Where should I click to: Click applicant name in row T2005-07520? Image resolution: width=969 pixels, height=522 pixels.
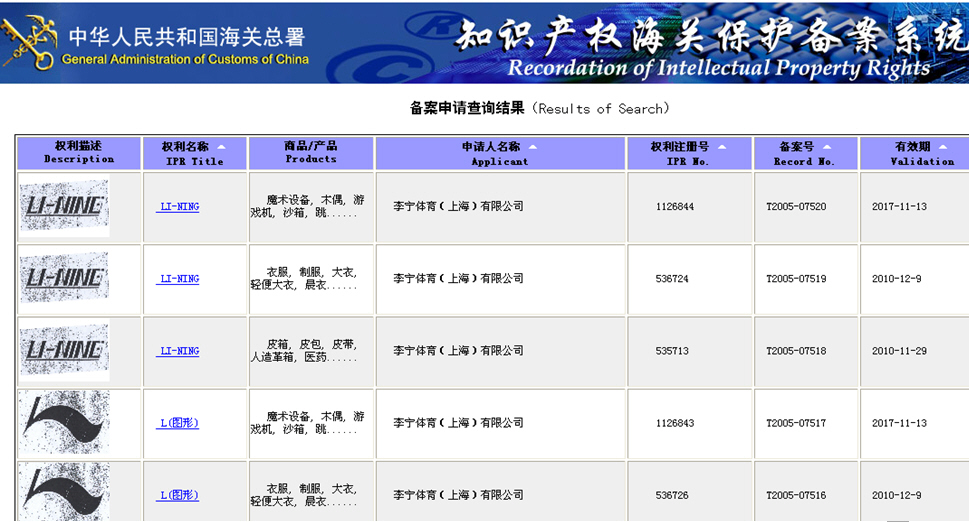458,206
